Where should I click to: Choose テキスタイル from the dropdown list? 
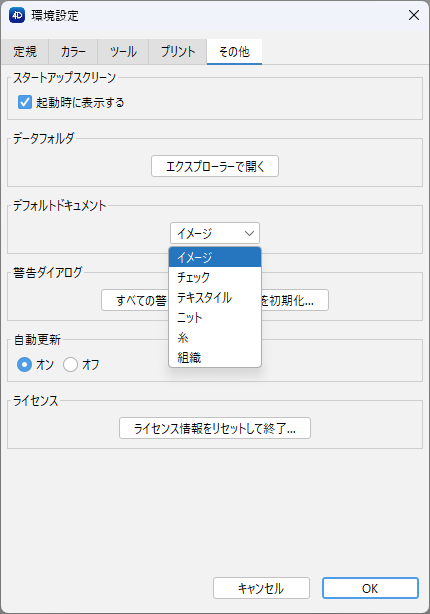[x=215, y=298]
